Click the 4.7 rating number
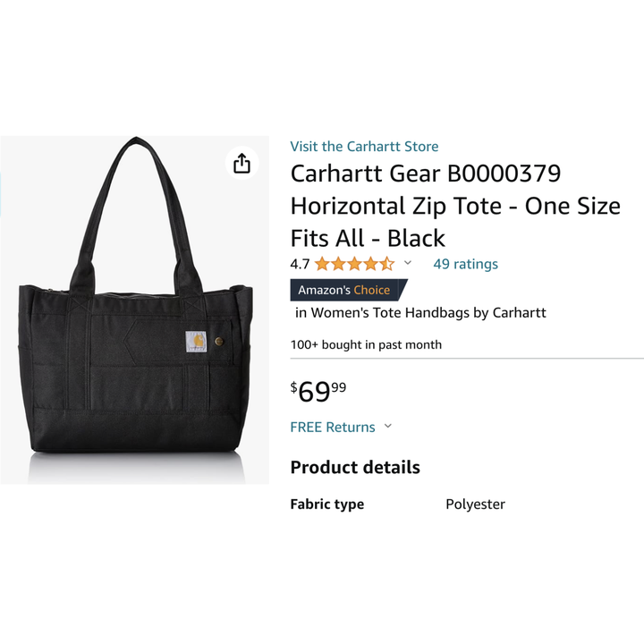The height and width of the screenshot is (644, 644). tap(300, 264)
